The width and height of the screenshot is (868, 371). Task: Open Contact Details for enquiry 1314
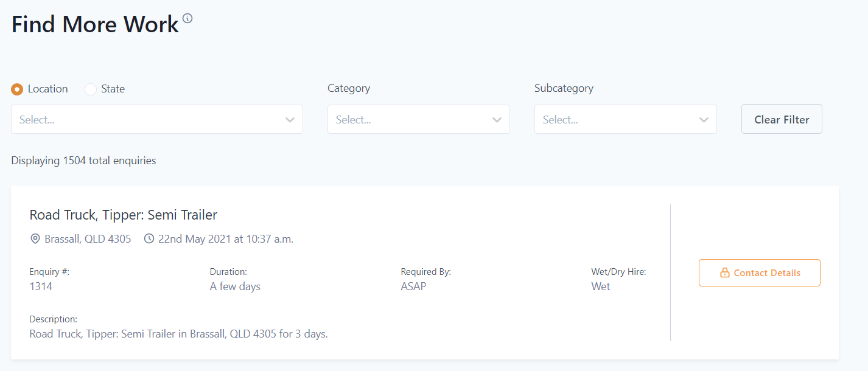coord(760,273)
